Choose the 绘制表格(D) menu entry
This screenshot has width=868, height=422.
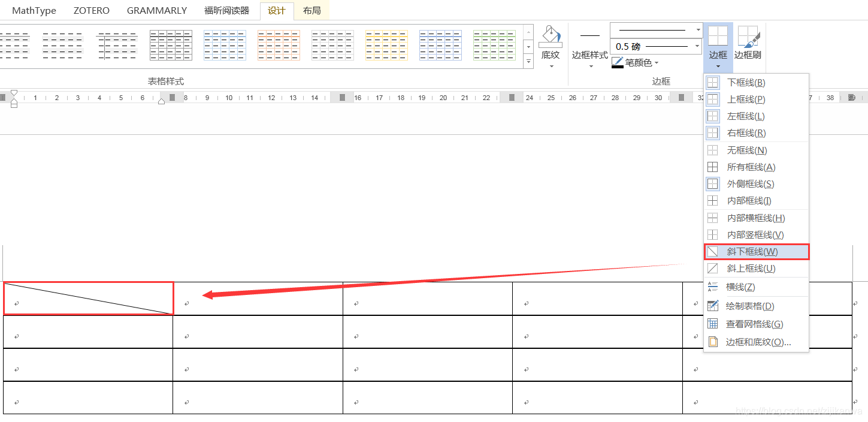point(757,306)
